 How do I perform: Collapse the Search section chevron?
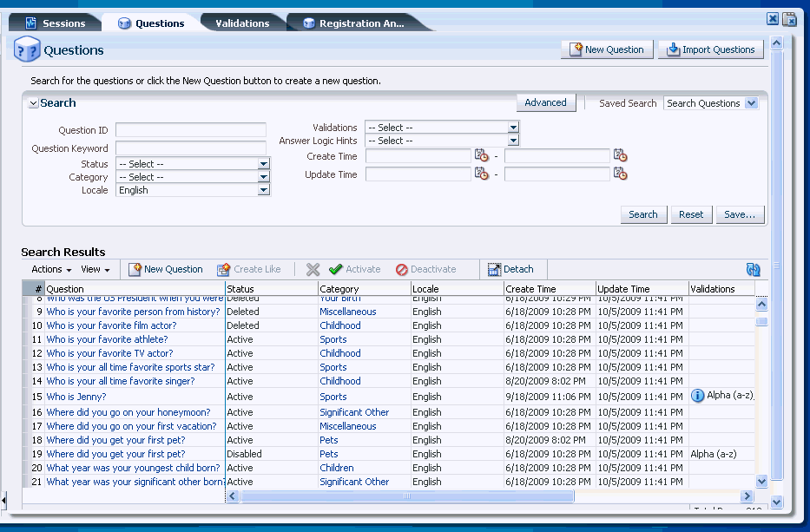click(x=33, y=102)
